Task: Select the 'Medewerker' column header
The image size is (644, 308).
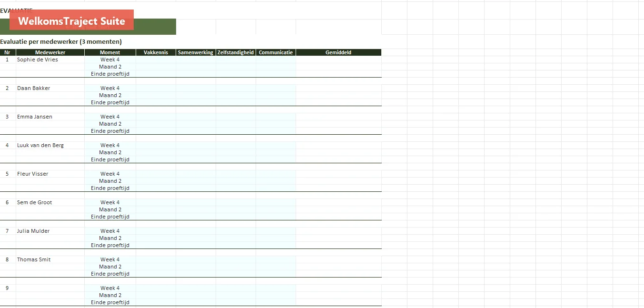Action: [50, 52]
